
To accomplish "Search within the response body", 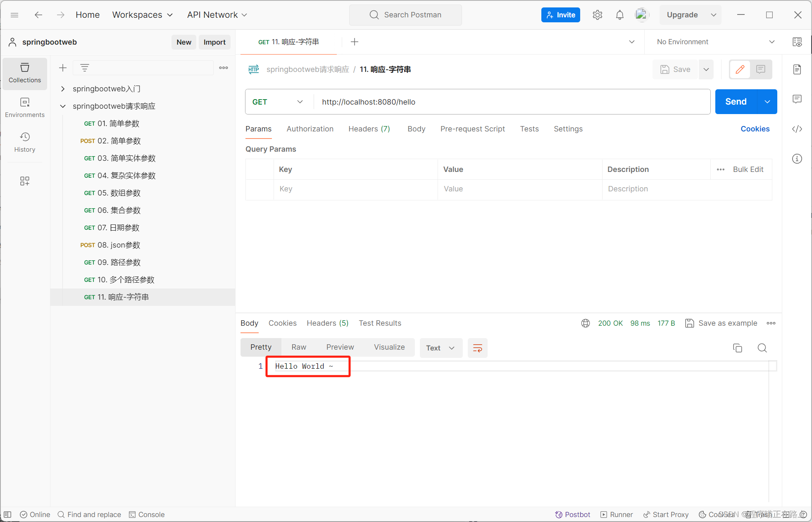I will (x=762, y=348).
